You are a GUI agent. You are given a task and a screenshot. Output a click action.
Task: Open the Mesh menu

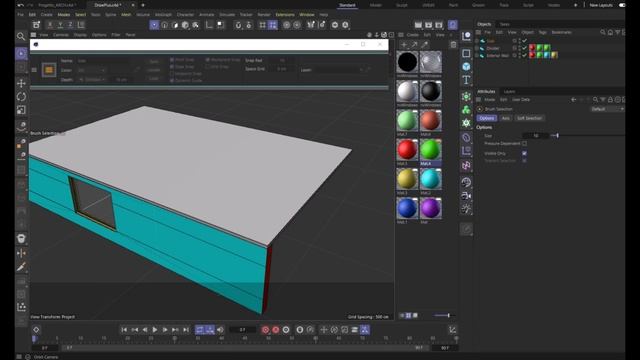point(126,15)
